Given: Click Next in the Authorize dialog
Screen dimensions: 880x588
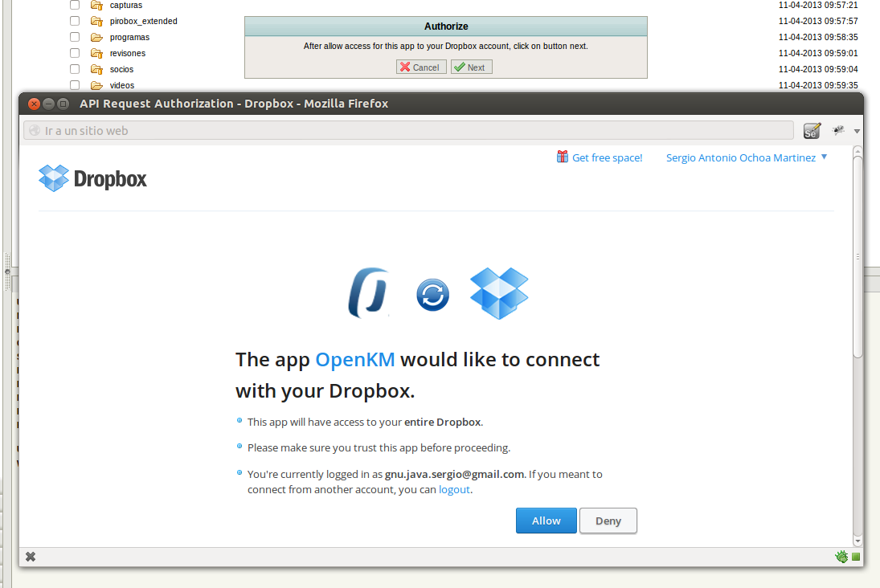Looking at the screenshot, I should pyautogui.click(x=472, y=67).
